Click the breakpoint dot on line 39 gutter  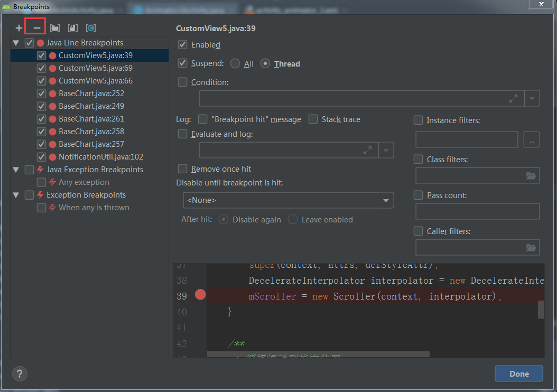click(200, 294)
